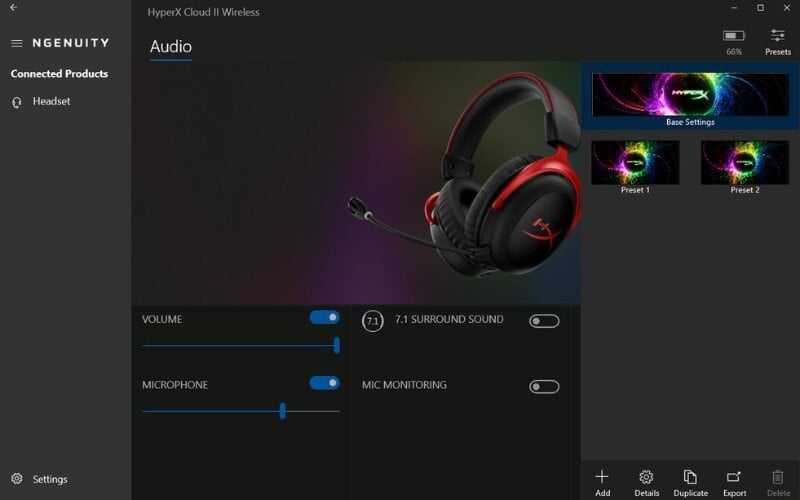Click the Volume slider handle
800x500 pixels.
[336, 345]
